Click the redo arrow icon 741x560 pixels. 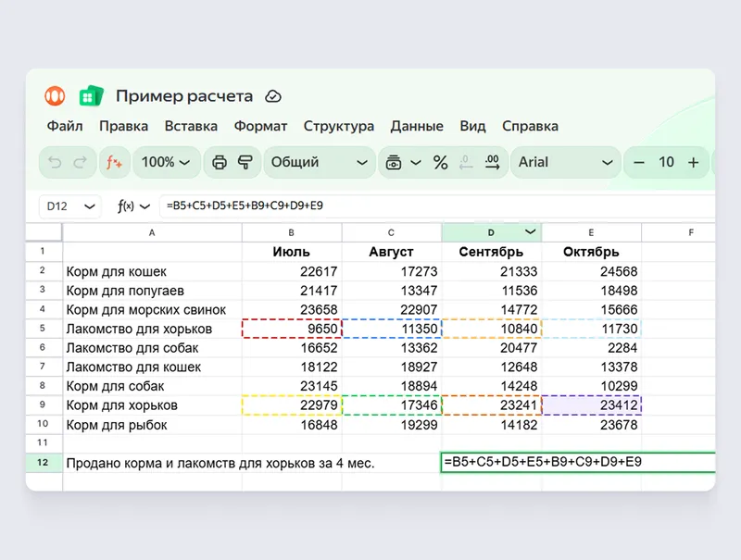tap(81, 162)
